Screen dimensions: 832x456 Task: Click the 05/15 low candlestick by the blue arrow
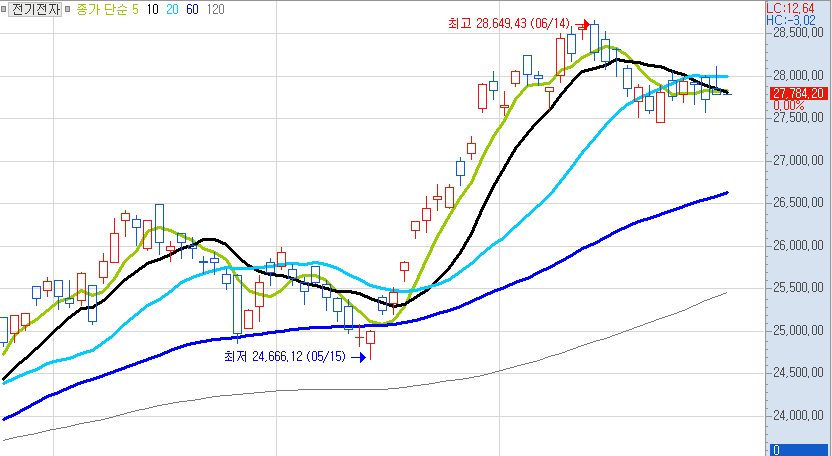pos(370,344)
